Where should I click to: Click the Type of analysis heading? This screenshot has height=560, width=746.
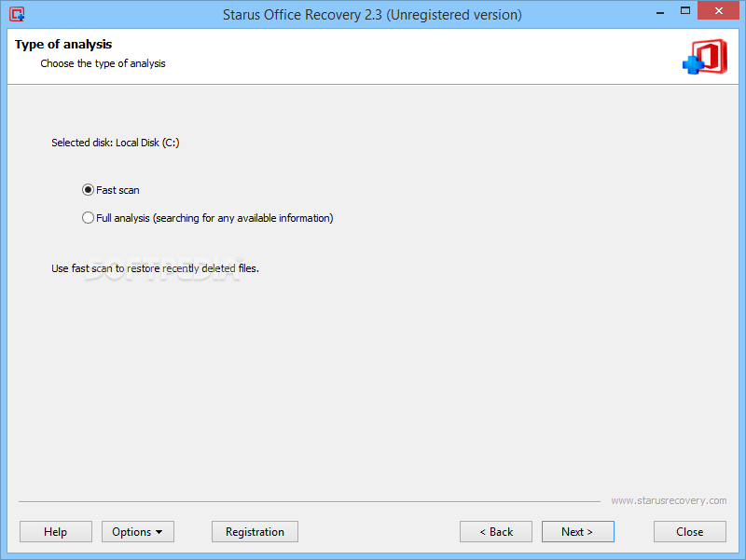[63, 44]
